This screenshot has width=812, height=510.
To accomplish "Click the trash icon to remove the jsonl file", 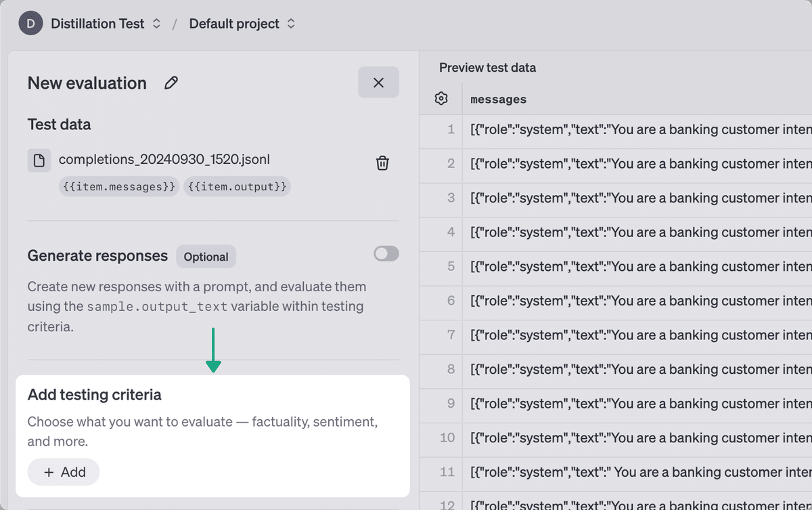I will click(x=382, y=163).
